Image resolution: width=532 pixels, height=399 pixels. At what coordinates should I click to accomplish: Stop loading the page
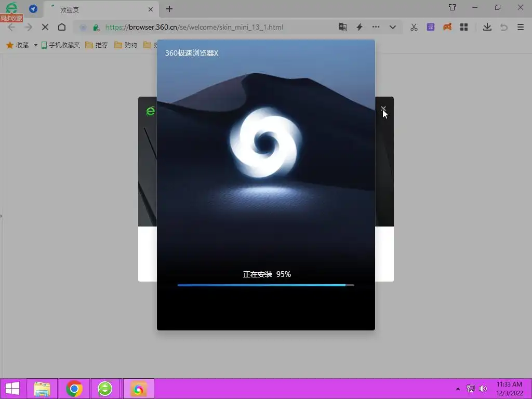(45, 27)
